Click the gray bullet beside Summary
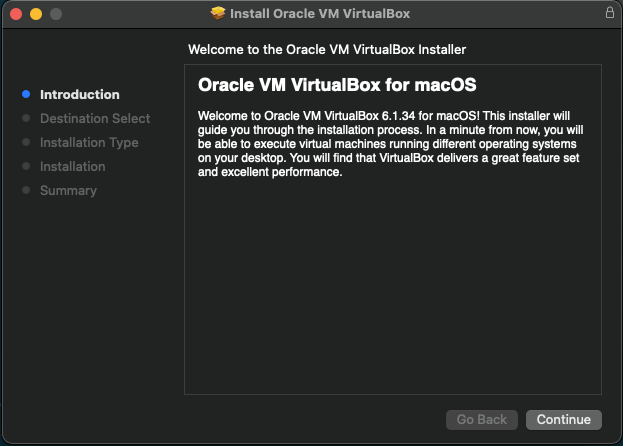This screenshot has height=446, width=623. point(26,191)
